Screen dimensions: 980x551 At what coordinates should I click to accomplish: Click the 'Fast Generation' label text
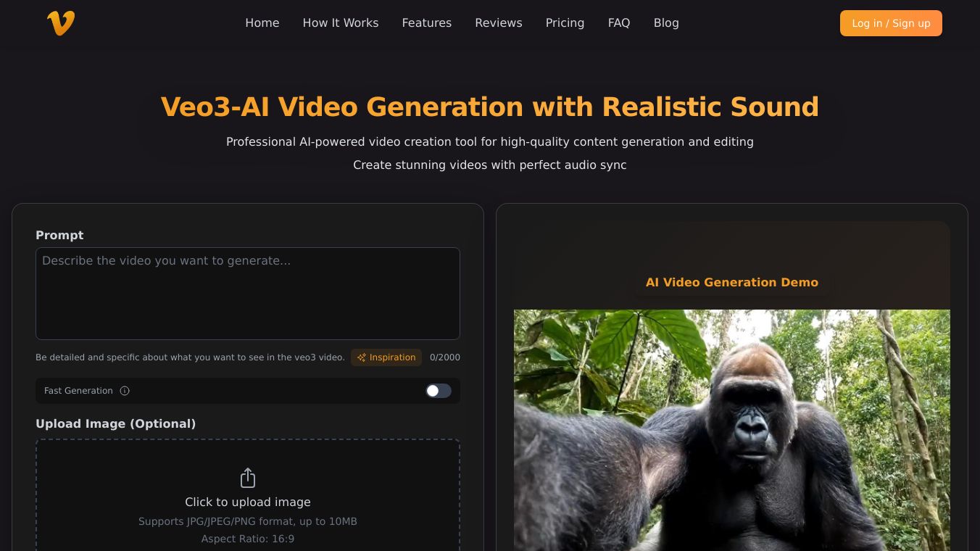(78, 391)
